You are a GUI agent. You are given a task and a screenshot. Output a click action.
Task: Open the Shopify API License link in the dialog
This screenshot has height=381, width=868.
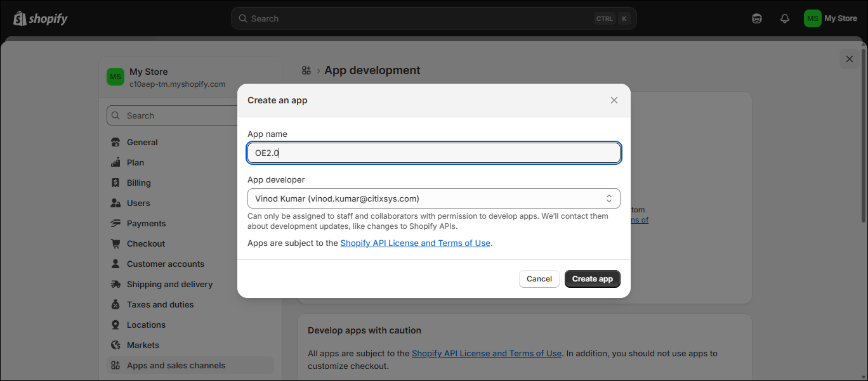(415, 243)
